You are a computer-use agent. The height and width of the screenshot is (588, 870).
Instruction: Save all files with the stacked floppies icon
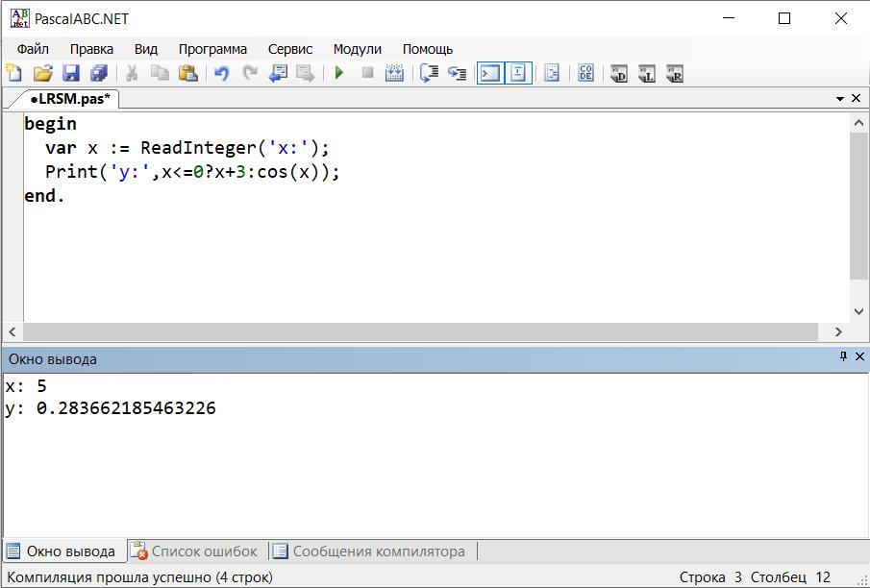pyautogui.click(x=99, y=73)
